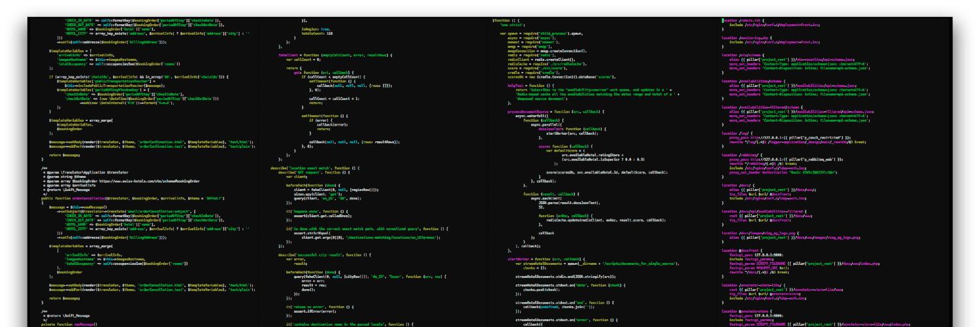980x327 pixels.
Task: Click the "chunks.push(chunk);" line
Action: (542, 290)
